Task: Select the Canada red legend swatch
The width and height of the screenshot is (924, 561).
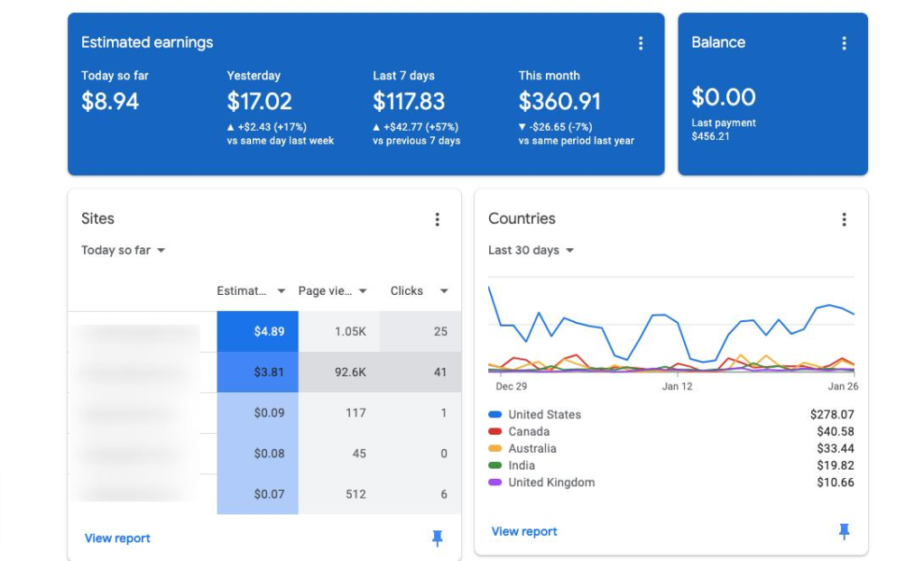Action: coord(495,431)
